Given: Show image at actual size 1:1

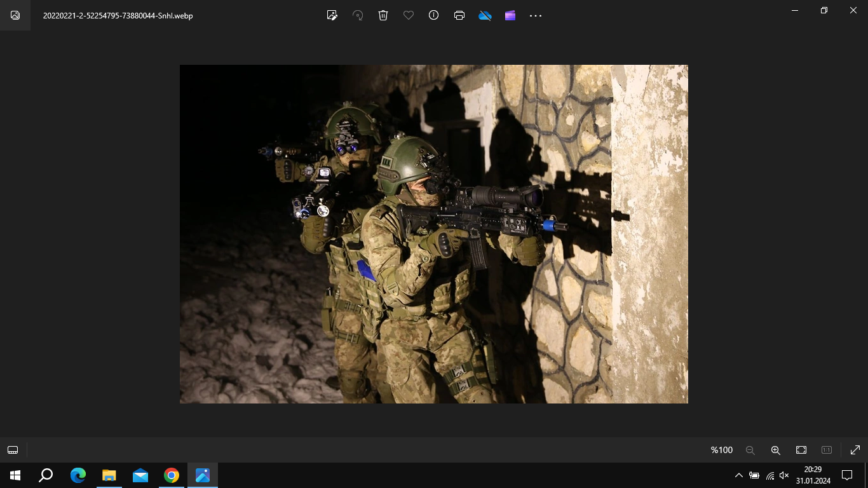Looking at the screenshot, I should pos(827,450).
